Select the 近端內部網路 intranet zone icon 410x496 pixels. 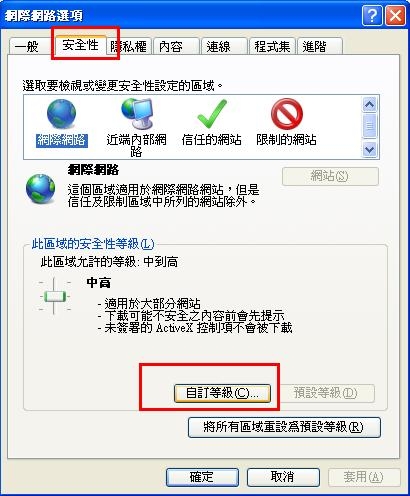point(137,114)
